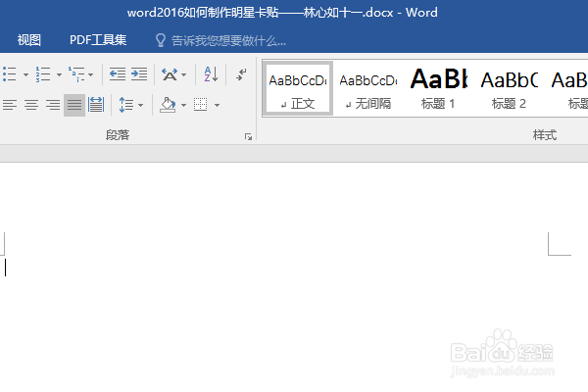This screenshot has width=588, height=392.
Task: Click the lightbulb Tell Me icon
Action: 161,40
